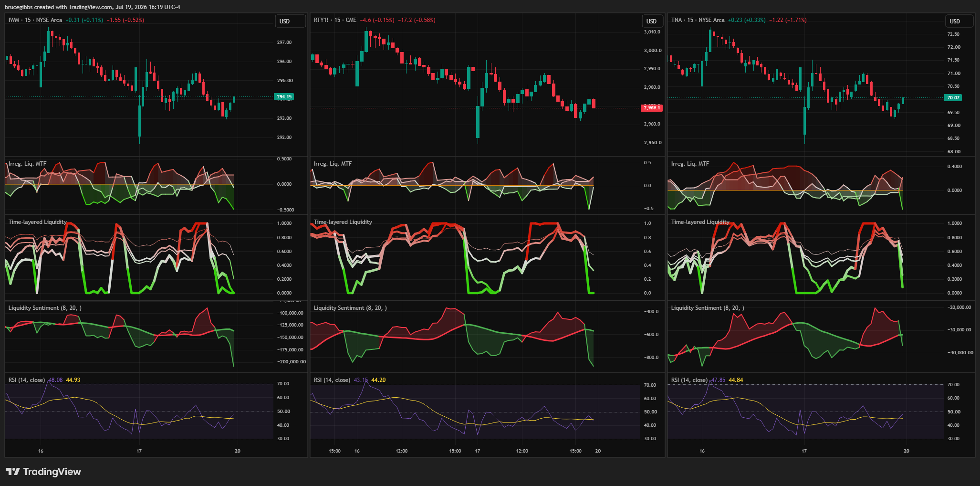Image resolution: width=980 pixels, height=486 pixels.
Task: Click the 47.85 RSI value
Action: pos(718,380)
